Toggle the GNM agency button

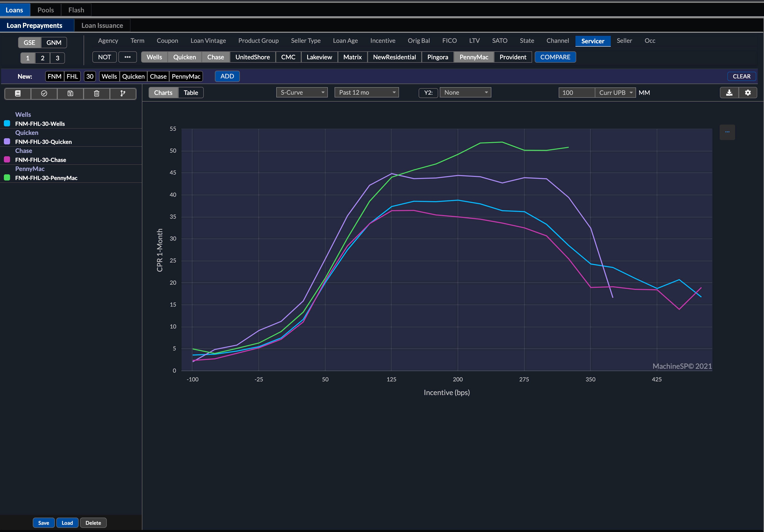tap(54, 43)
